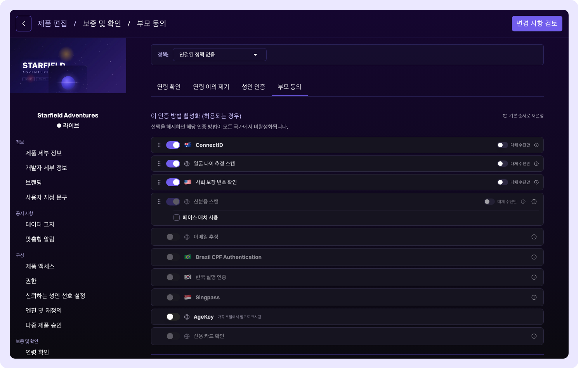
Task: Check the 페이스 매치 사용 checkbox
Action: (x=177, y=217)
